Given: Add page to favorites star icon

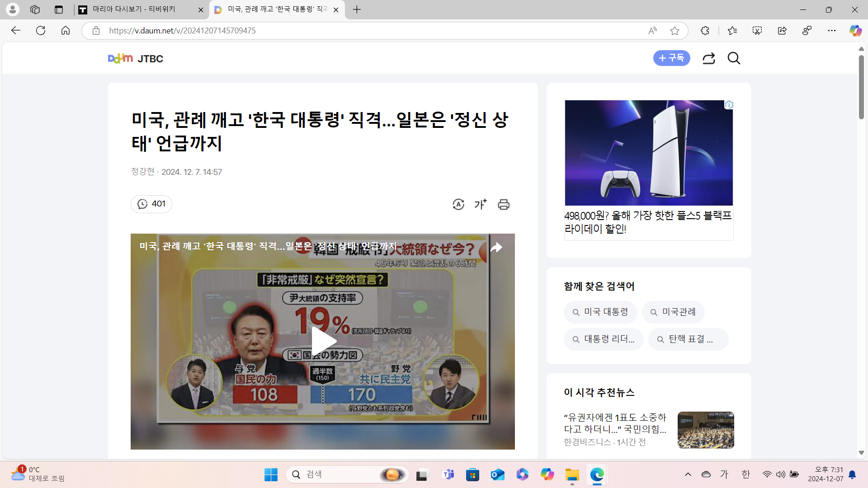Looking at the screenshot, I should (675, 31).
